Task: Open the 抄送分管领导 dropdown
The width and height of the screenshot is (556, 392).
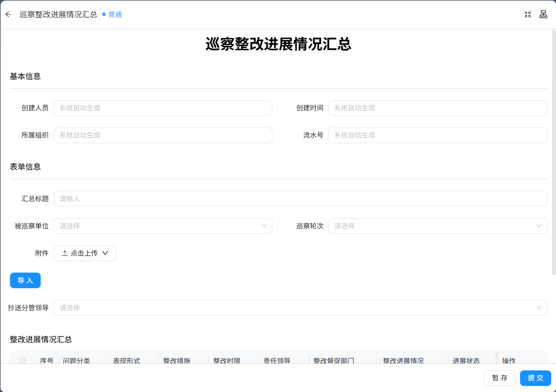Action: pyautogui.click(x=300, y=308)
